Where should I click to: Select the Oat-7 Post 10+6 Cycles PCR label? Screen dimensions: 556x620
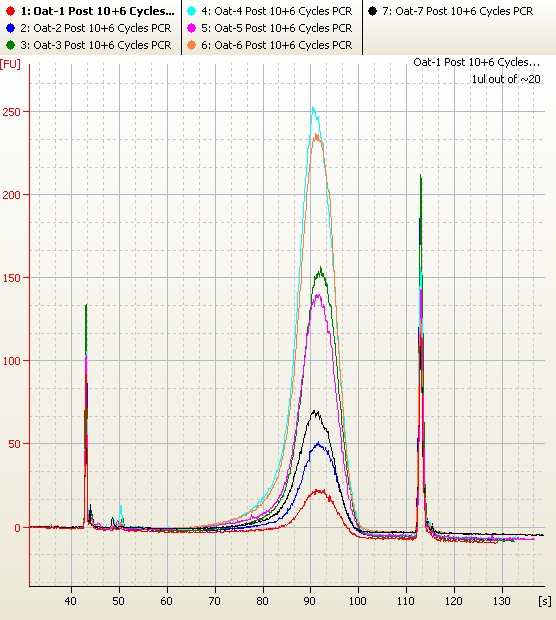point(458,11)
